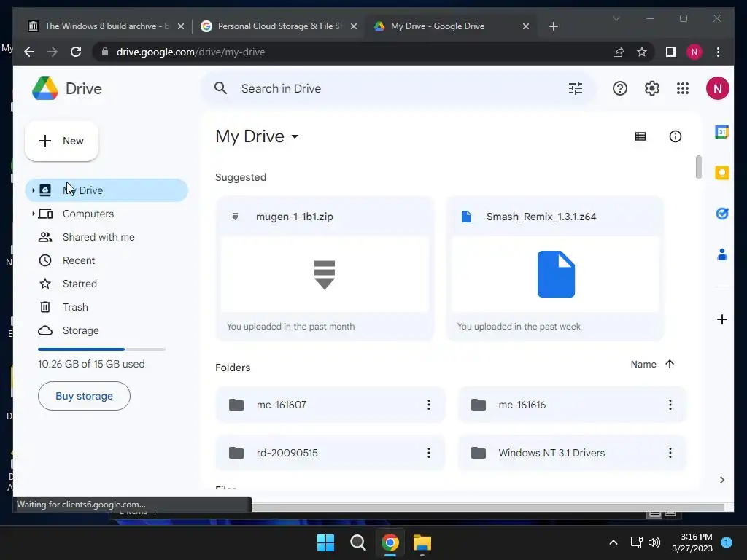
Task: Click the address bar URL
Action: point(190,52)
